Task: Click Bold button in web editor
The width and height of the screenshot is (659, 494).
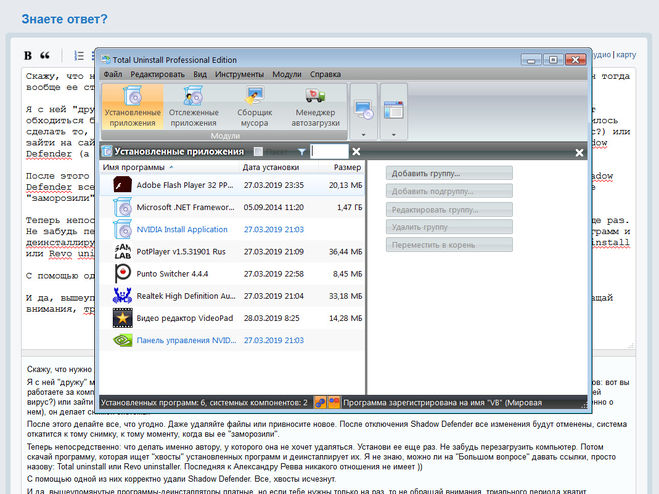Action: tap(28, 55)
